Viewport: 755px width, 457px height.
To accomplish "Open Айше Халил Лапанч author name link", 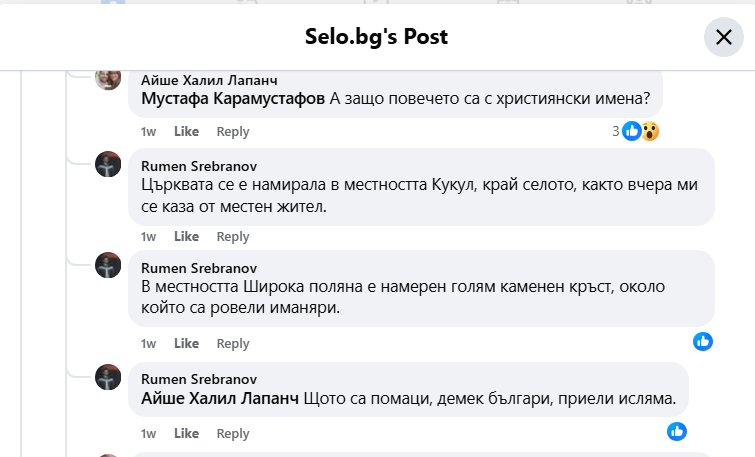I will [x=209, y=80].
